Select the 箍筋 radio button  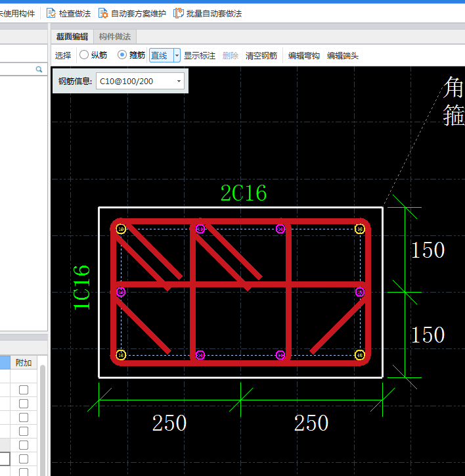pos(122,55)
